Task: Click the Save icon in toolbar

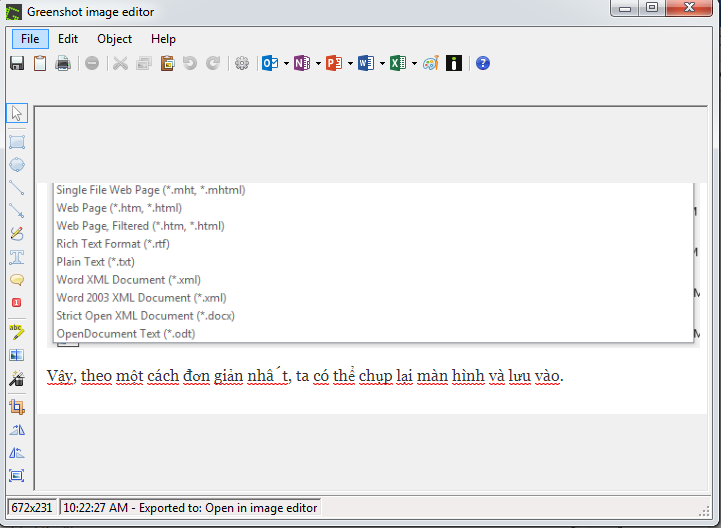Action: click(x=17, y=63)
